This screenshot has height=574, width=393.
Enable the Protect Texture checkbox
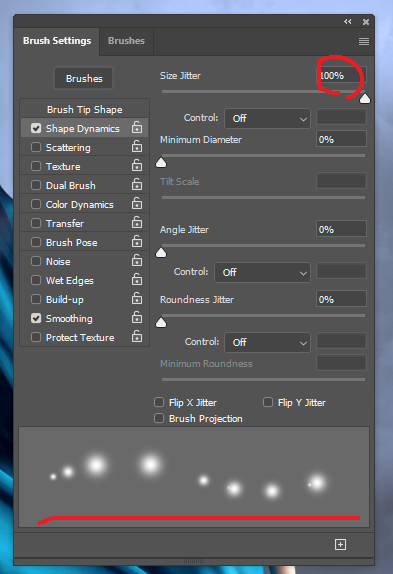(x=36, y=337)
